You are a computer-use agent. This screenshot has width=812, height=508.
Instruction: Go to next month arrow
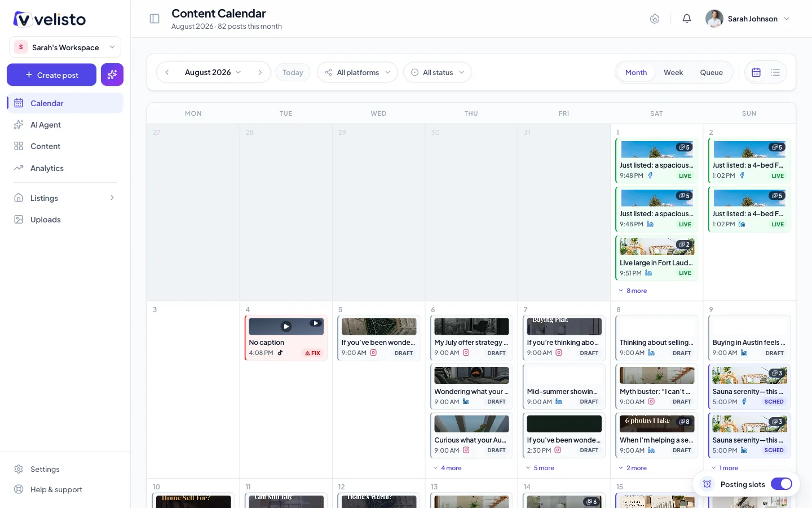[x=260, y=72]
